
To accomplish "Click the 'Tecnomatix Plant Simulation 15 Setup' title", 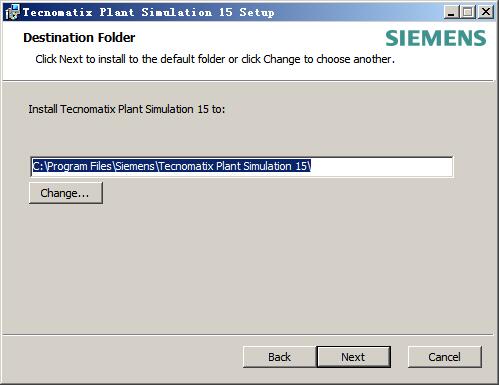I will pos(149,12).
